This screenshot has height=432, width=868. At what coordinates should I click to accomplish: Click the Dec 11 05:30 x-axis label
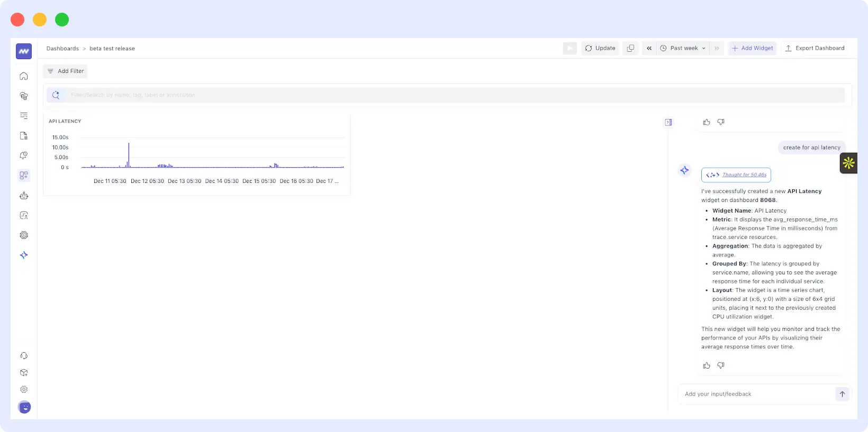pyautogui.click(x=110, y=181)
